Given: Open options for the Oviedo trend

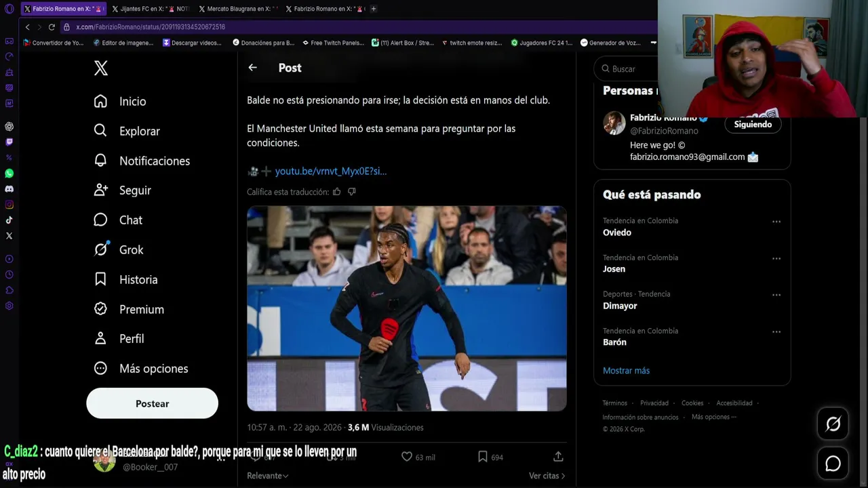Looking at the screenshot, I should click(776, 222).
